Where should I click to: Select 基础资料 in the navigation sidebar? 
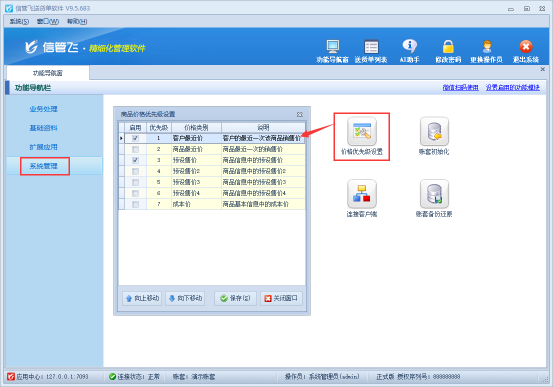tap(43, 128)
